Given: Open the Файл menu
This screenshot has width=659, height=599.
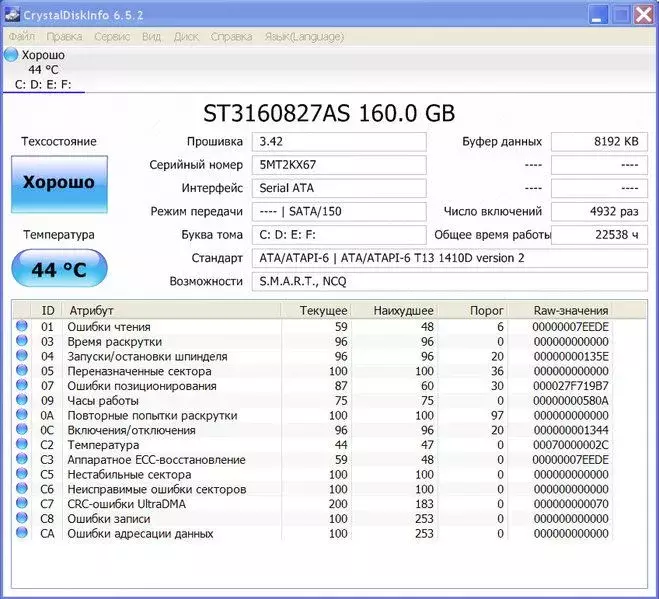Looking at the screenshot, I should pyautogui.click(x=22, y=37).
